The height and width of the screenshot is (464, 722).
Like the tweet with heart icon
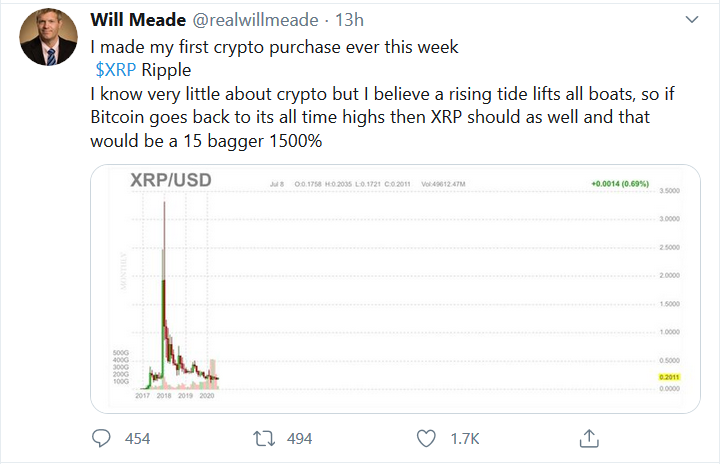click(x=426, y=438)
